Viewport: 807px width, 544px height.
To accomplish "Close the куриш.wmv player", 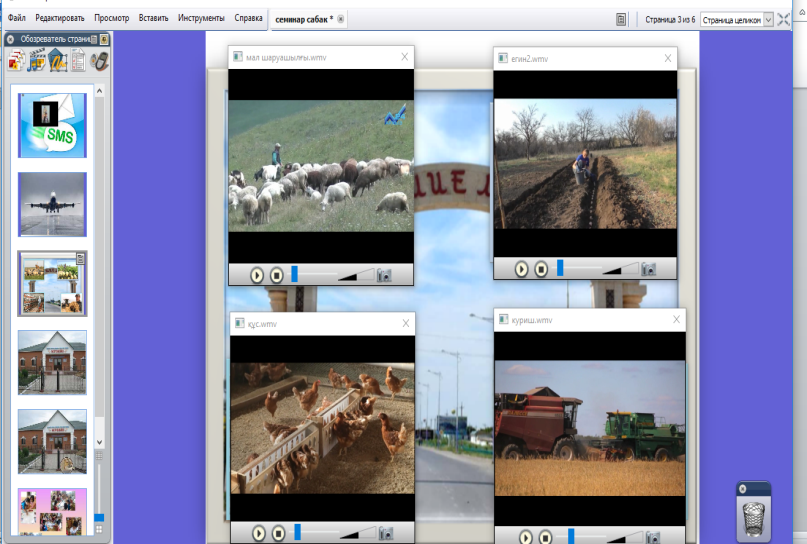I will click(676, 320).
